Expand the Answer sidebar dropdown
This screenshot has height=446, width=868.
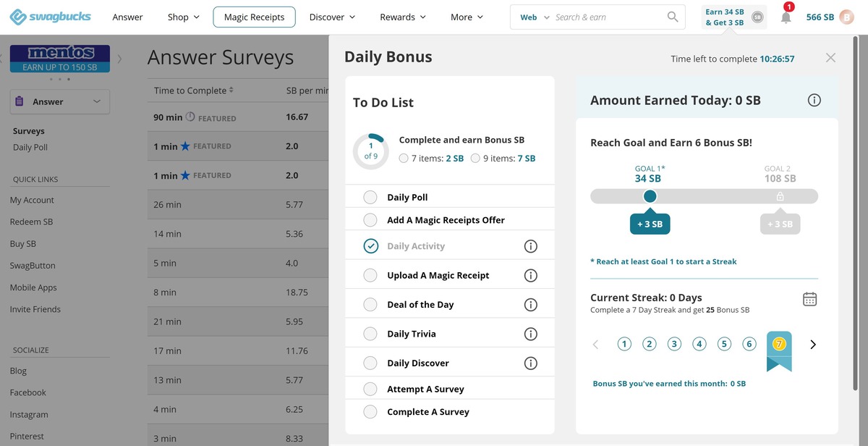pyautogui.click(x=59, y=102)
